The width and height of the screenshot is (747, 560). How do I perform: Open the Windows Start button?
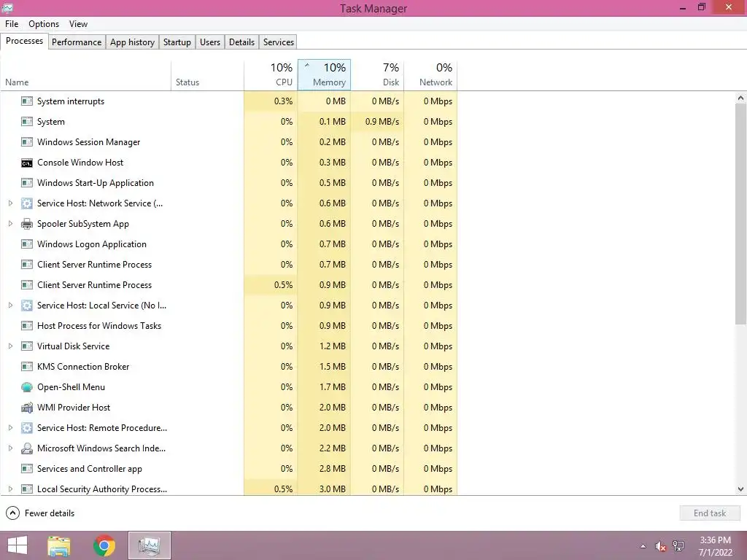coord(18,545)
